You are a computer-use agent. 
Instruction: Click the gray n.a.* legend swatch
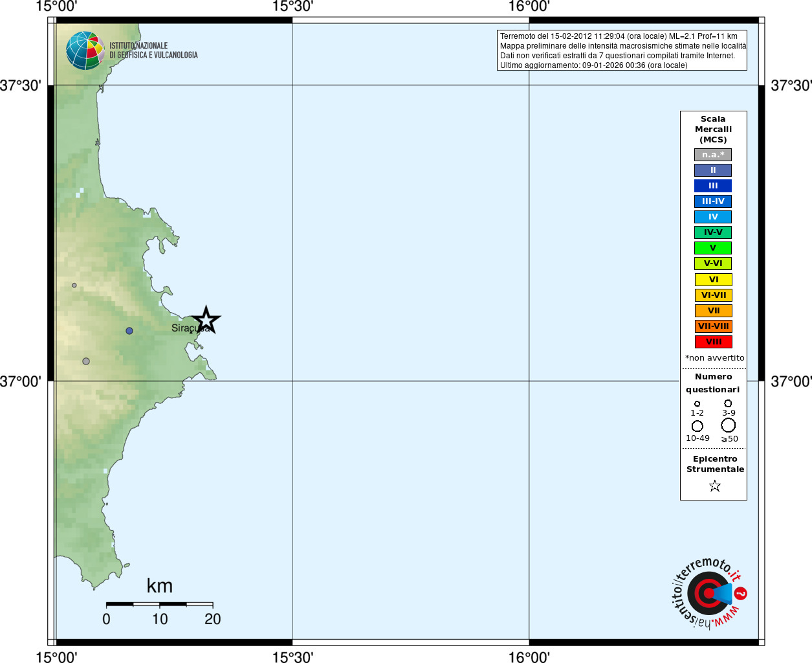(713, 155)
